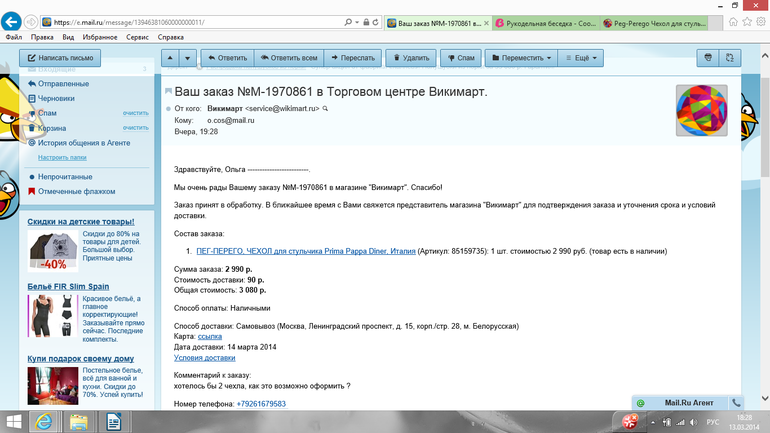Viewport: 770px width, 433px height.
Task: Click Ответить всем button
Action: [289, 58]
